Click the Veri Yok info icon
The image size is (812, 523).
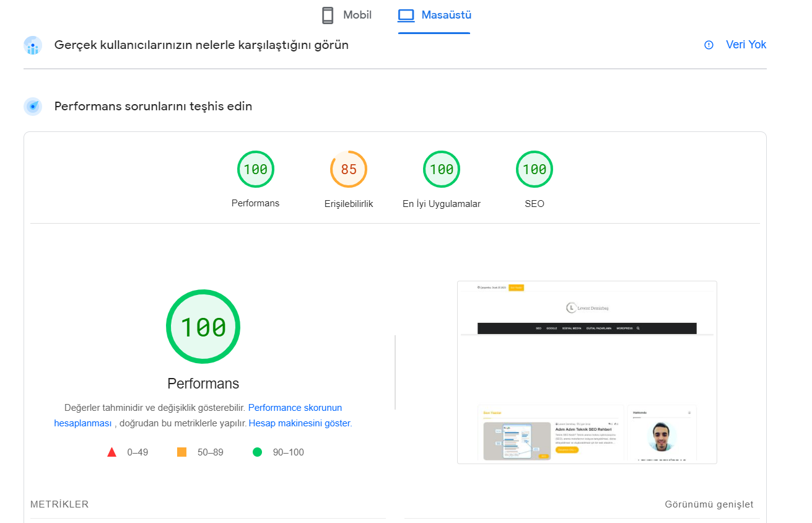pos(709,45)
